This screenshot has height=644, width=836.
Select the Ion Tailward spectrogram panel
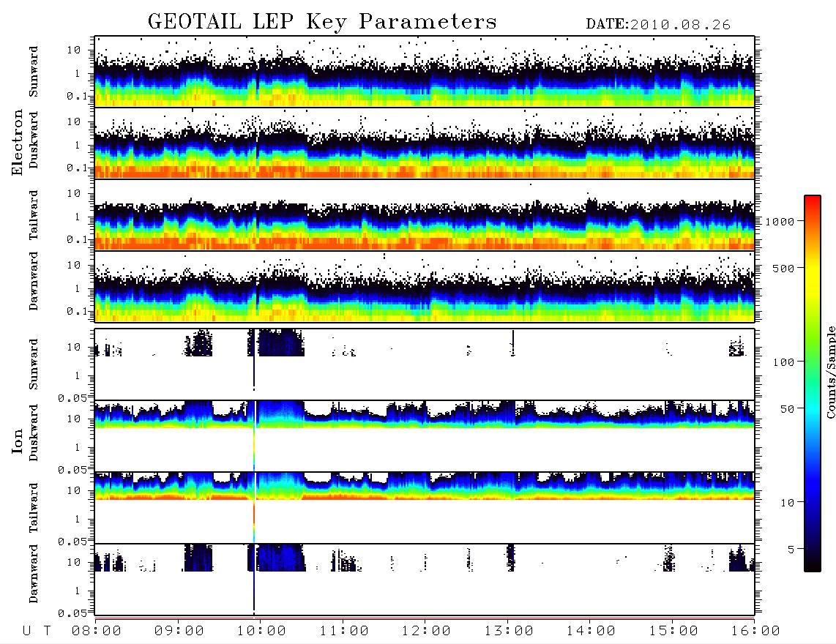(425, 508)
